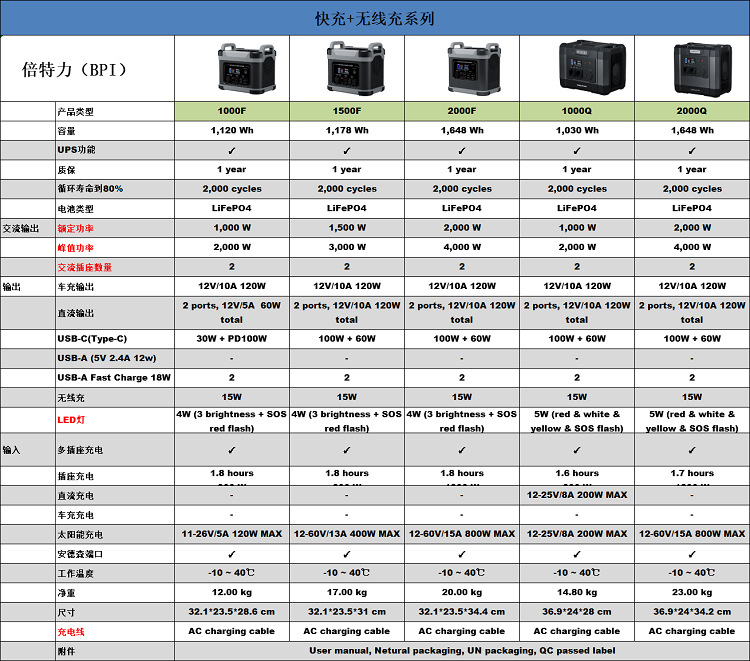Select the 12.00 kg weight cell
The height and width of the screenshot is (661, 750).
232,592
